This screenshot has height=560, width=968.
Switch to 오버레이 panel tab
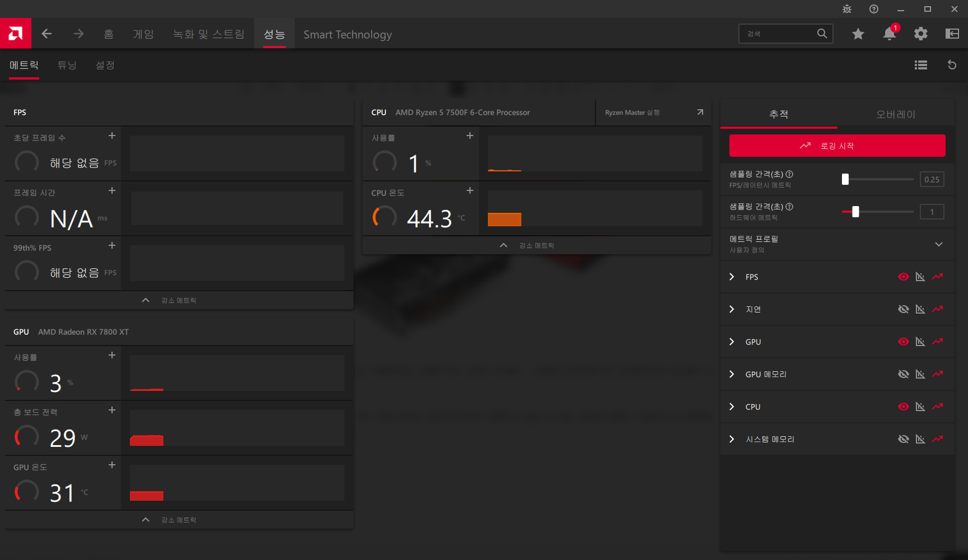[x=896, y=114]
